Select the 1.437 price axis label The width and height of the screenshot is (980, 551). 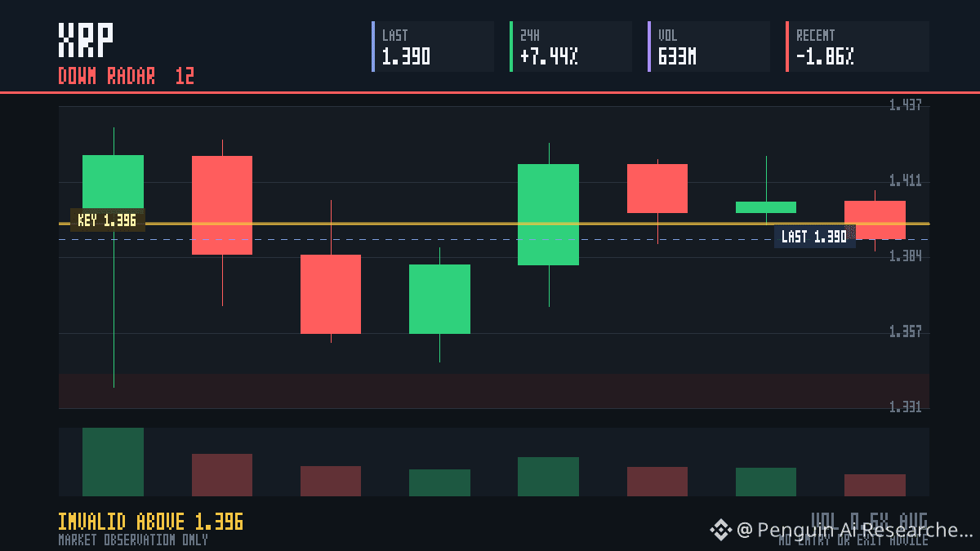(x=906, y=104)
